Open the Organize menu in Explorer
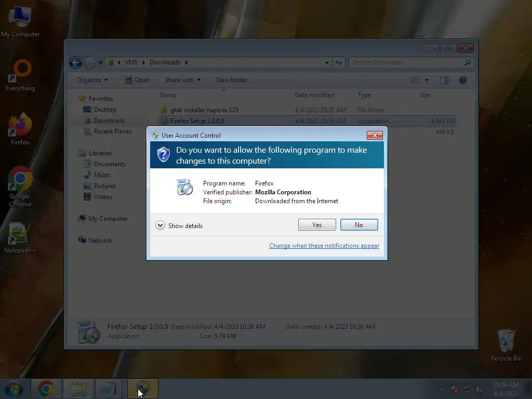 (92, 80)
